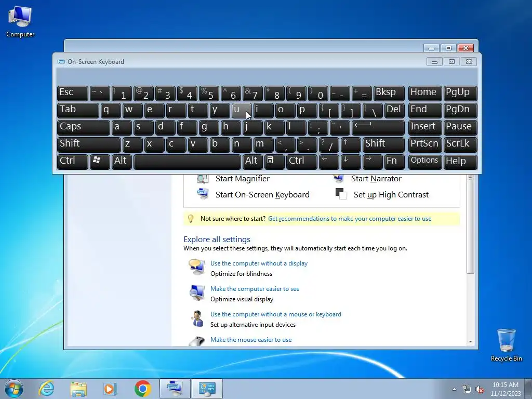Open Make the computer easier to see link

pos(255,289)
